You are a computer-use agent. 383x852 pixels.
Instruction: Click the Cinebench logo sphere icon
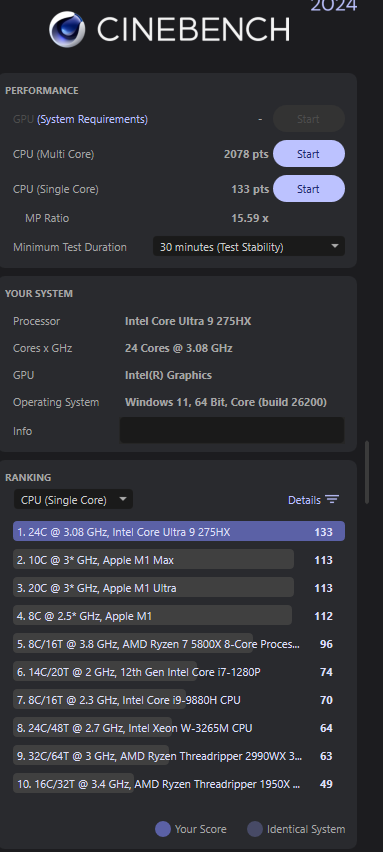pos(67,29)
